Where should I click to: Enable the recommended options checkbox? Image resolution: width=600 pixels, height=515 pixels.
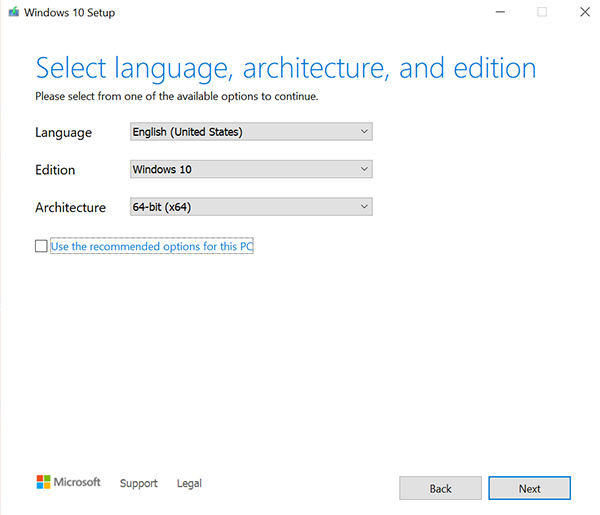coord(41,246)
